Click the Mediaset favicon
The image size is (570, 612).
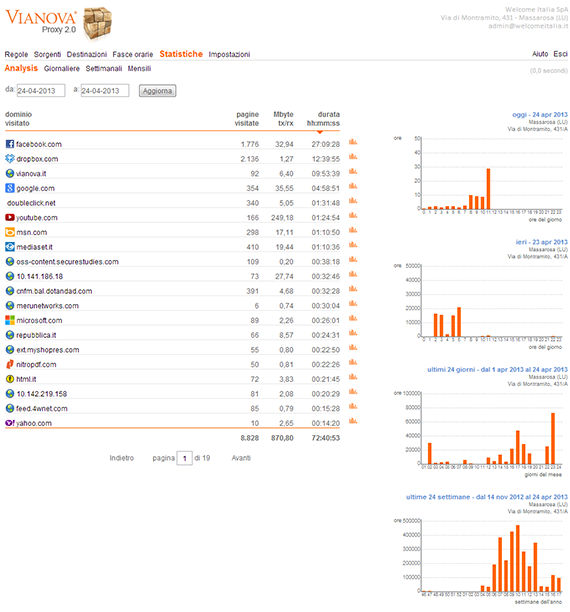point(10,247)
